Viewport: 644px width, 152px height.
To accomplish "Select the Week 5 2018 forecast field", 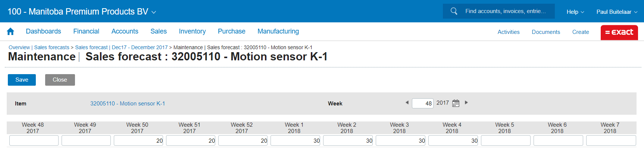I will tap(505, 140).
